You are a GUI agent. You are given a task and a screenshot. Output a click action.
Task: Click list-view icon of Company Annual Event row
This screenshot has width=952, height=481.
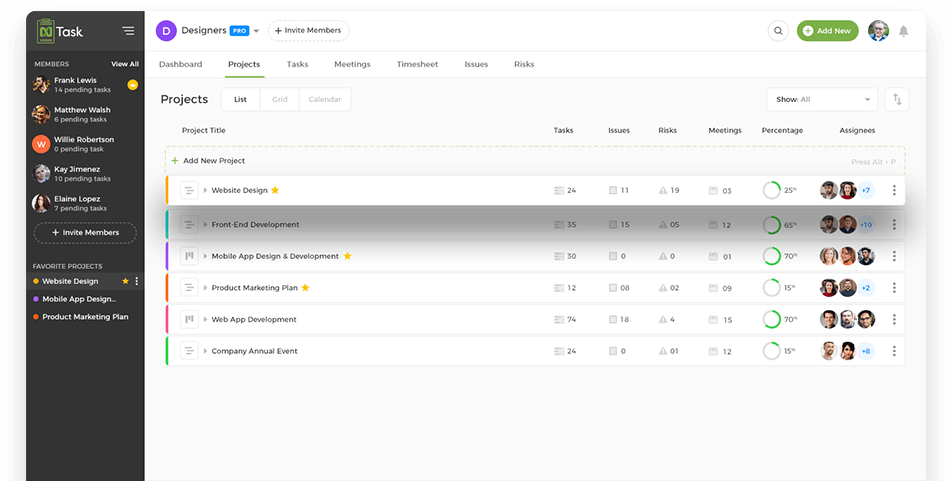pos(189,351)
